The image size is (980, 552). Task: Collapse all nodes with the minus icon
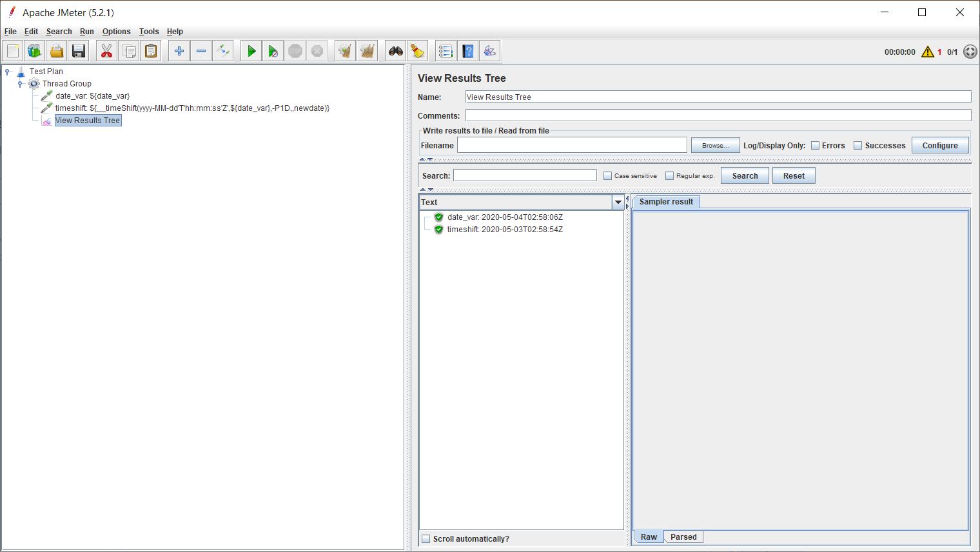pos(201,51)
